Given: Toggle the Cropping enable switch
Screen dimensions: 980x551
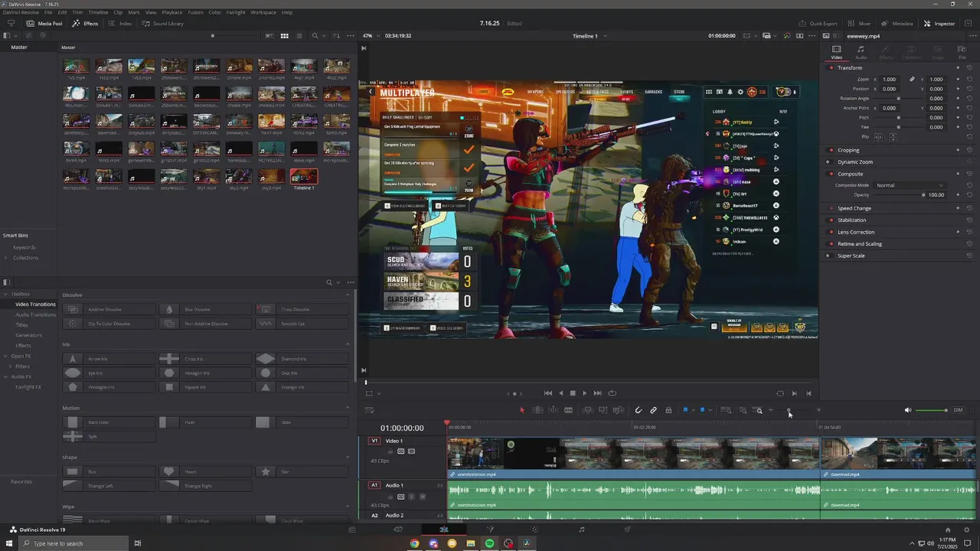Looking at the screenshot, I should pyautogui.click(x=831, y=150).
